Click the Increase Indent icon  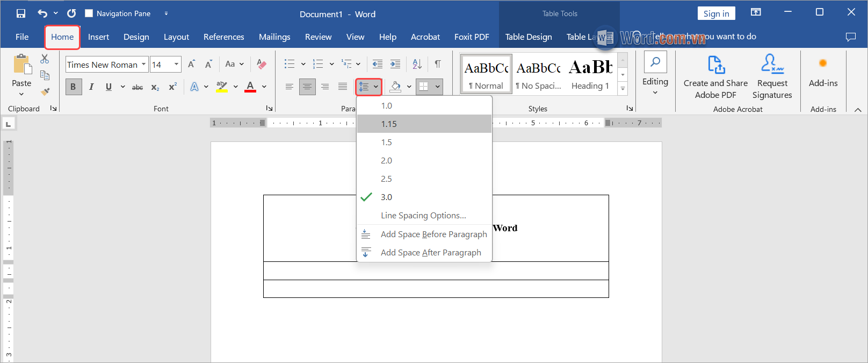tap(395, 65)
